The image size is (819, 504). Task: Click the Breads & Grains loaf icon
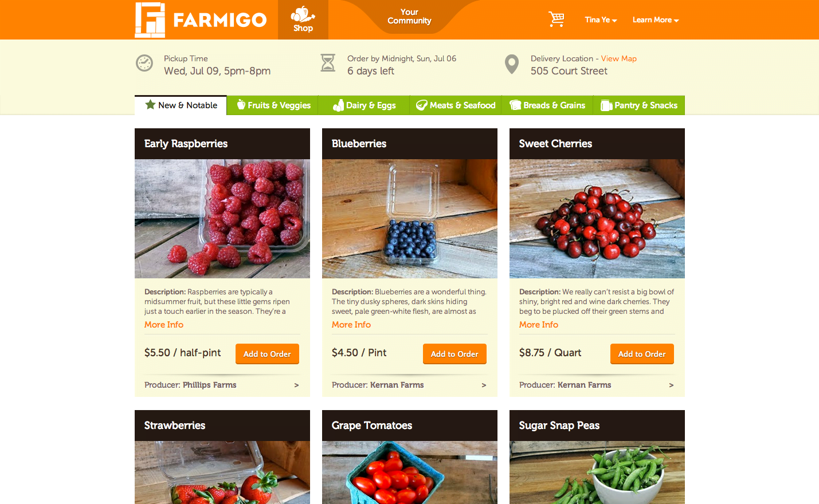(x=515, y=105)
